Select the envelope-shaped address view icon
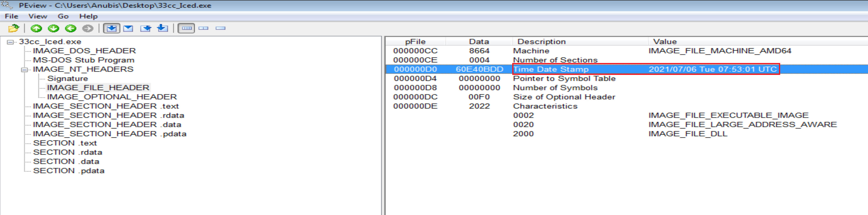This screenshot has height=215, width=868. [128, 29]
